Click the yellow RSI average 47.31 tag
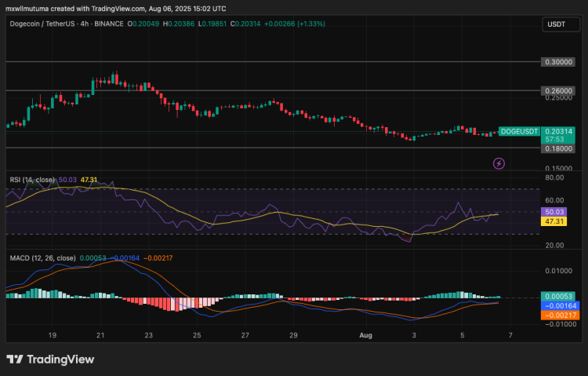 [x=554, y=222]
